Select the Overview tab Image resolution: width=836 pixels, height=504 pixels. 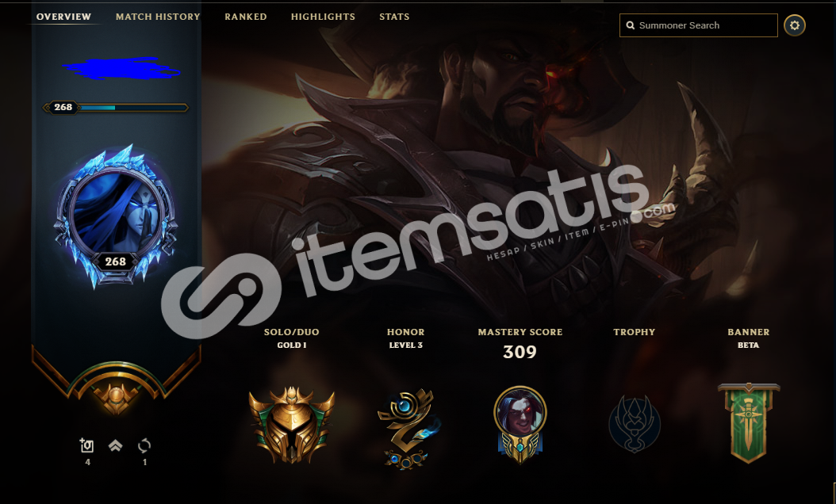coord(63,17)
